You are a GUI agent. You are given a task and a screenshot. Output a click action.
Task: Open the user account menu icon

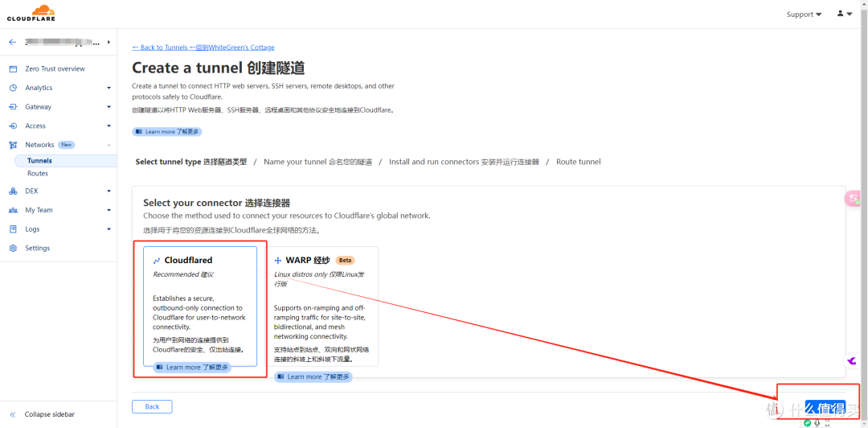click(x=845, y=14)
